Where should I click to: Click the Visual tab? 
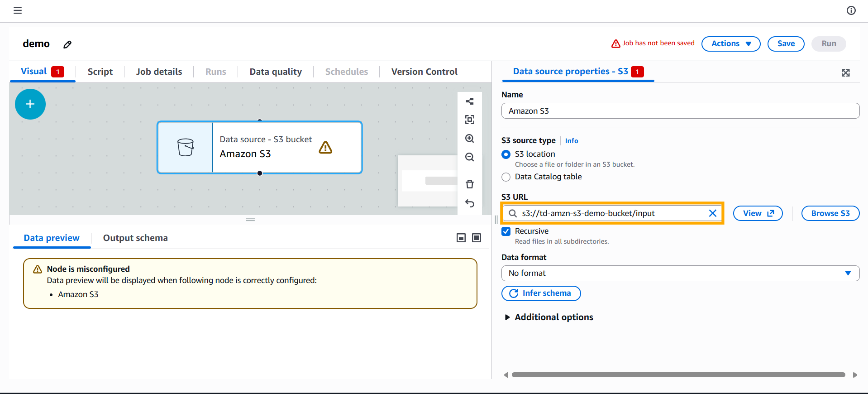coord(43,72)
